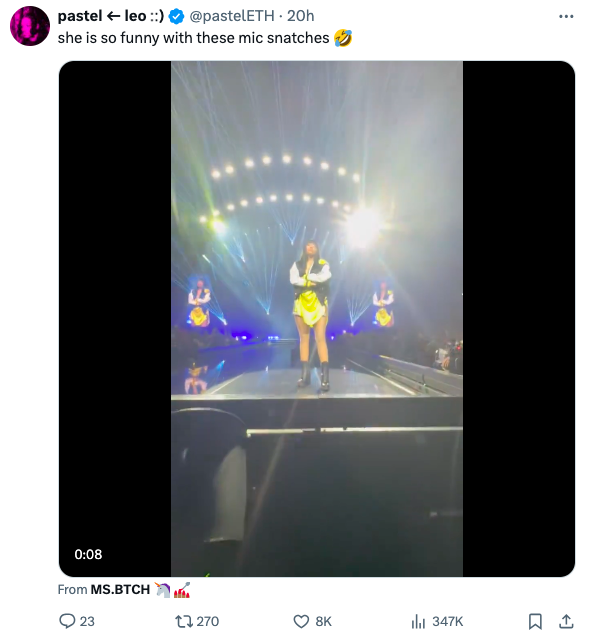This screenshot has height=637, width=592.
Task: Share the post via upload icon
Action: (x=566, y=621)
